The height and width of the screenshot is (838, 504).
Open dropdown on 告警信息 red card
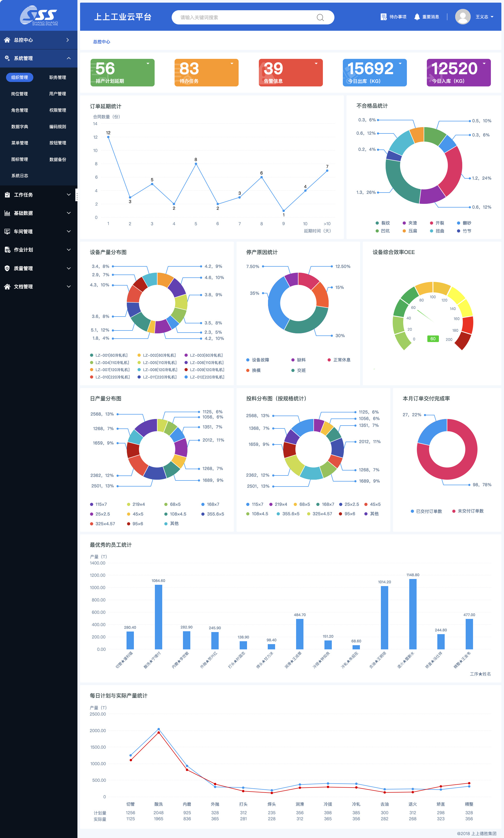point(316,64)
